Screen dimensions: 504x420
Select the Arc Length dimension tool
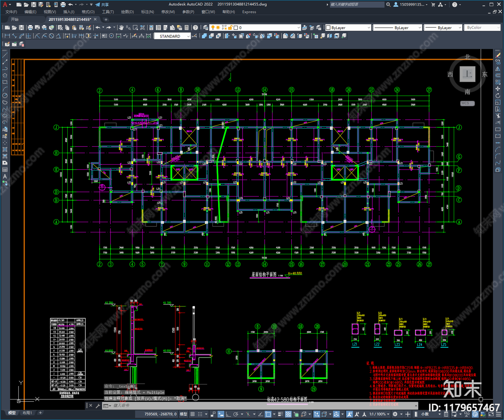coord(21,36)
